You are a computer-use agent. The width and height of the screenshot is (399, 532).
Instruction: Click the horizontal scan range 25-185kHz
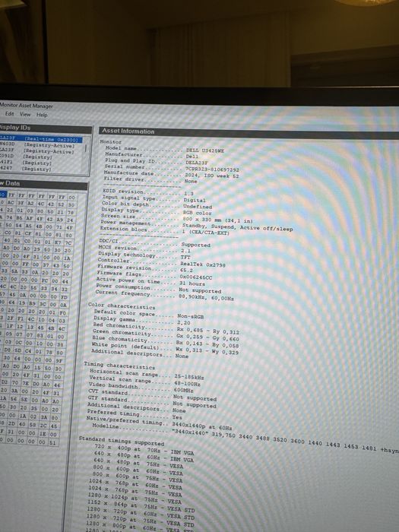[x=189, y=377]
